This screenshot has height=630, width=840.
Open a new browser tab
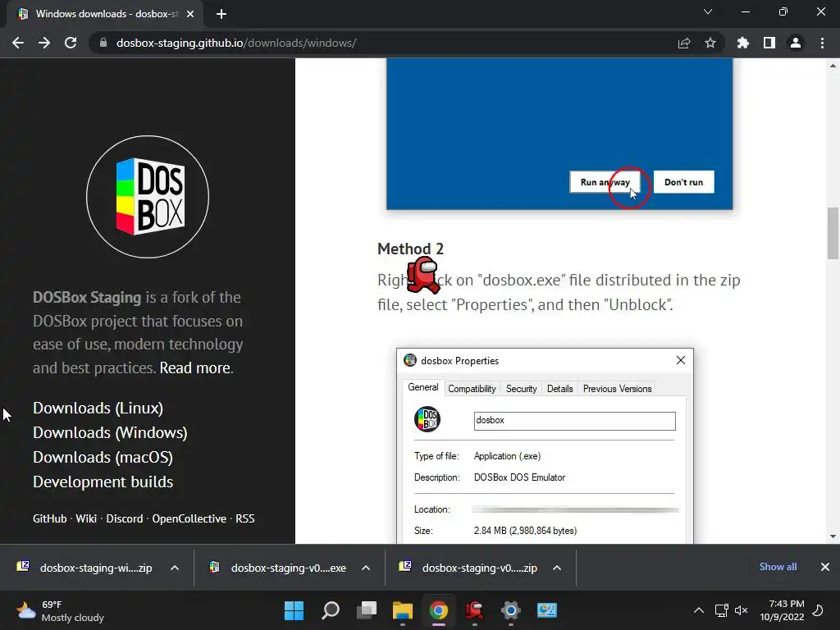(221, 14)
